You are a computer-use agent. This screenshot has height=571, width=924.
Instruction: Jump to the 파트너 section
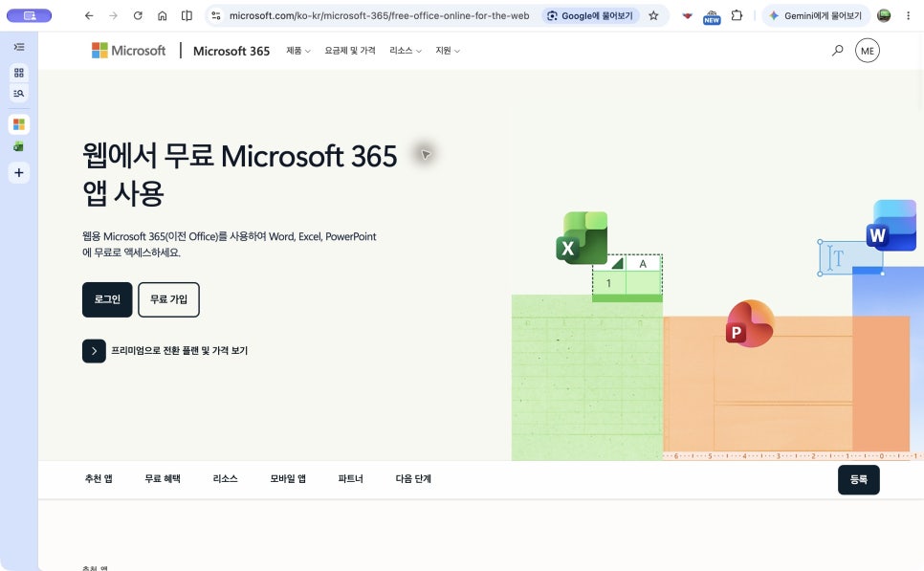click(x=351, y=478)
